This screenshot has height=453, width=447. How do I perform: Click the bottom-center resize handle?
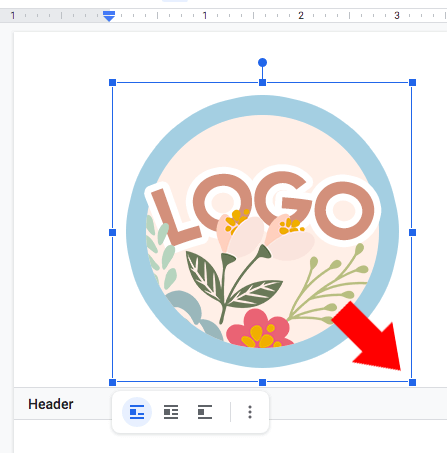click(262, 382)
